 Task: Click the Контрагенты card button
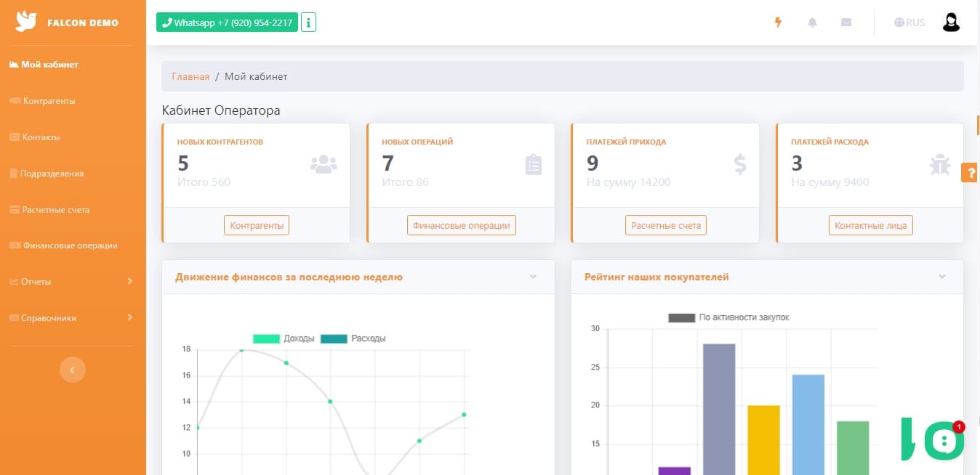coord(257,225)
